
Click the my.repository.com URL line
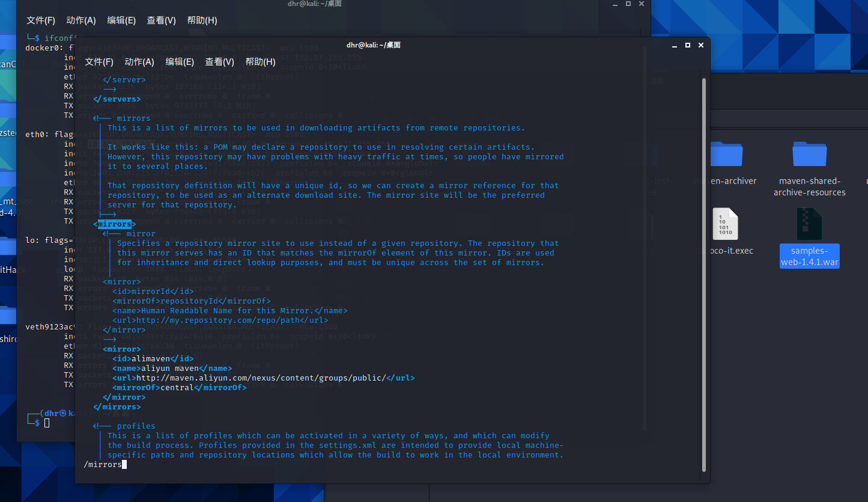pyautogui.click(x=220, y=320)
